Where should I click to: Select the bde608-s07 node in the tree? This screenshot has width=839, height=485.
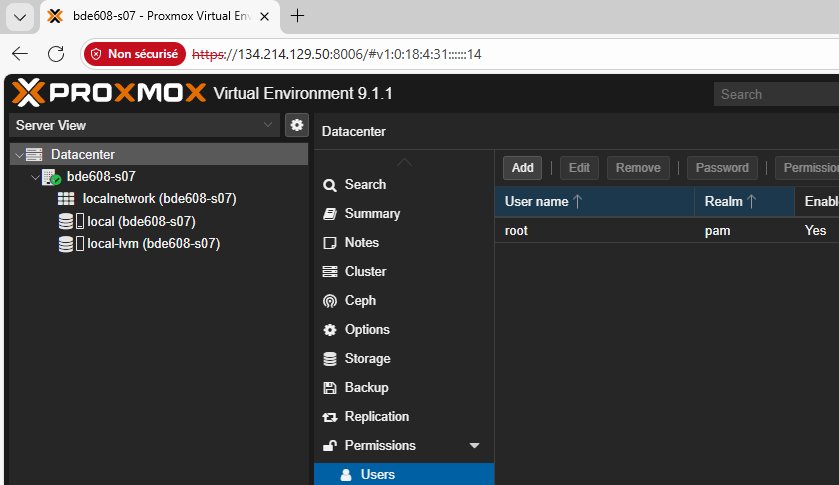click(x=100, y=176)
